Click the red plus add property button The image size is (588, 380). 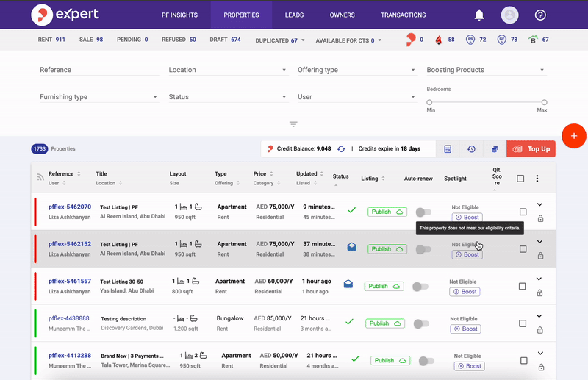[574, 136]
